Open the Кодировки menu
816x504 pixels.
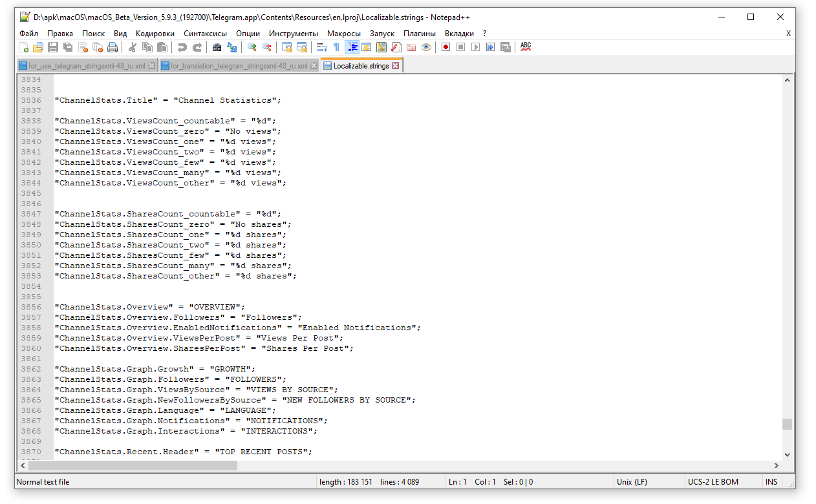155,34
